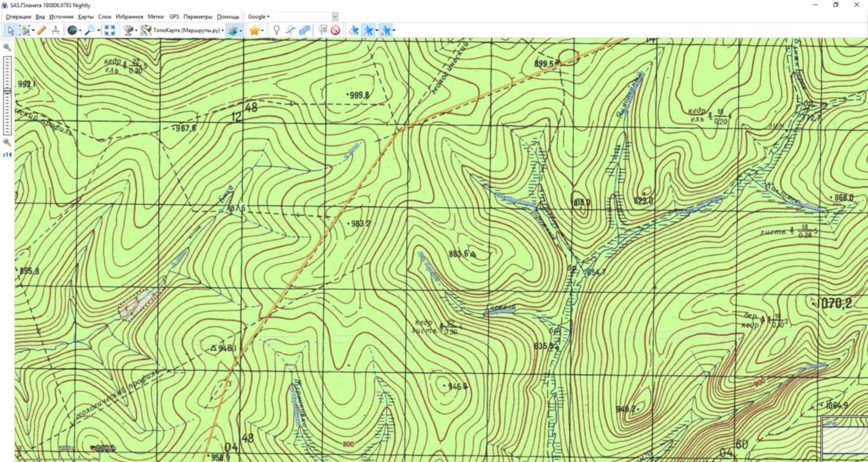This screenshot has width=868, height=462.
Task: Add a new placemark pin
Action: (276, 30)
